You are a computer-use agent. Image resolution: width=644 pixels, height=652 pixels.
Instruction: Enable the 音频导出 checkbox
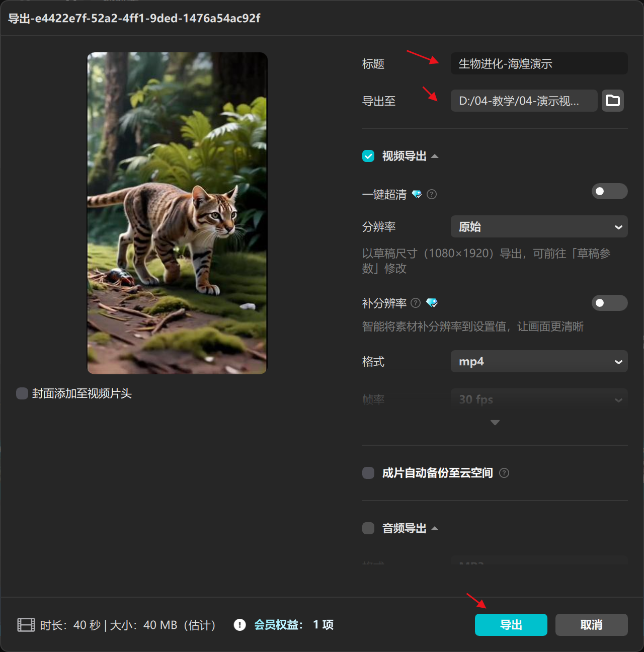click(368, 528)
